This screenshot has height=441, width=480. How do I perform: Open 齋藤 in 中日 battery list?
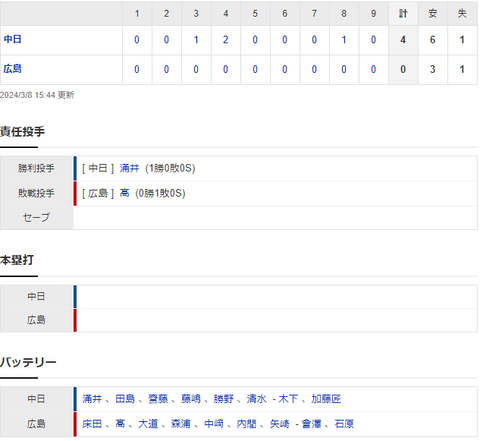click(x=158, y=399)
